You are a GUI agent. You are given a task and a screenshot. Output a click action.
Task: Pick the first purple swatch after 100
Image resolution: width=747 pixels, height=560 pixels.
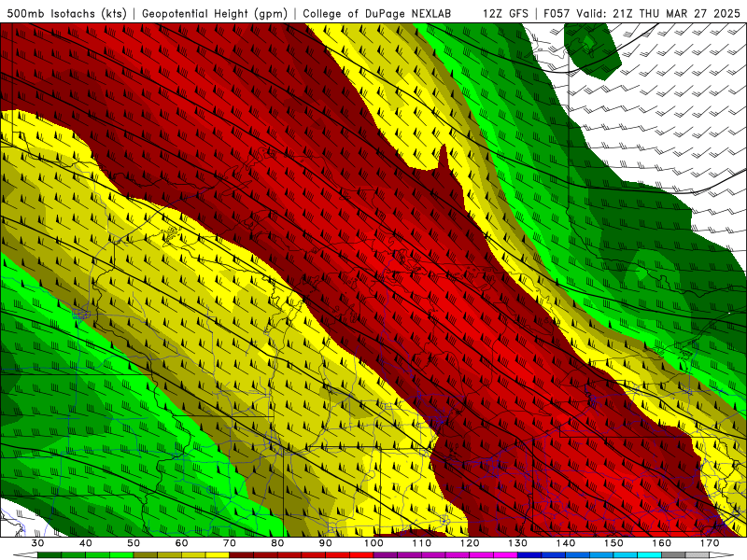coord(386,555)
